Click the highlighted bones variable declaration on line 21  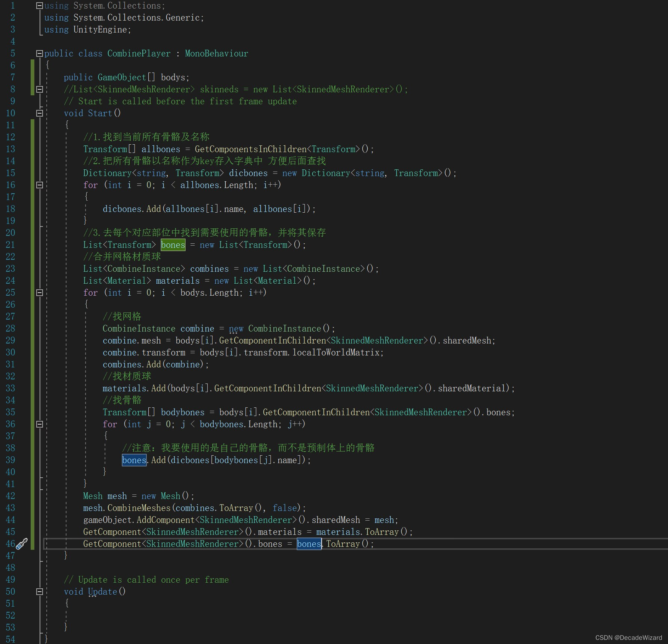coord(173,245)
